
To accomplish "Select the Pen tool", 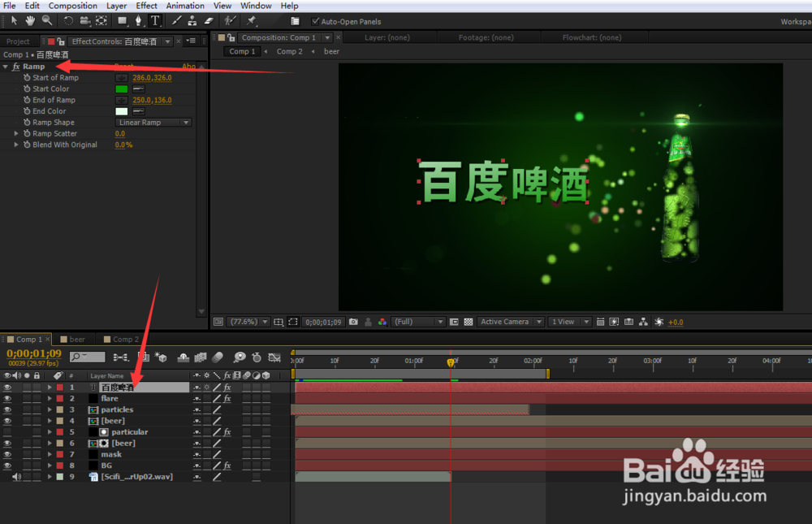I will click(138, 21).
